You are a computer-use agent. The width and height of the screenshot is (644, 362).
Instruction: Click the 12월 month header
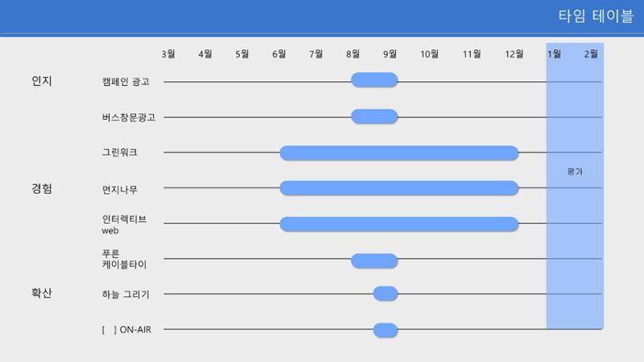[x=514, y=54]
